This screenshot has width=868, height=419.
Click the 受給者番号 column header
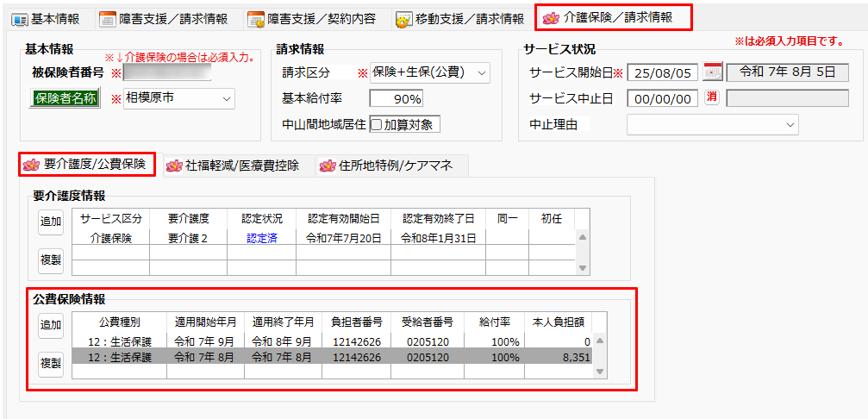coord(428,322)
